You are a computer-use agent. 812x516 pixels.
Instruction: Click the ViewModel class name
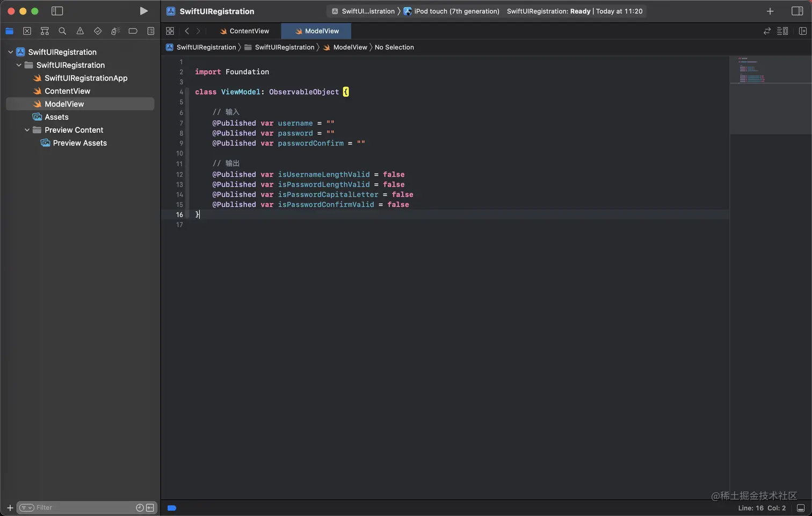click(241, 92)
